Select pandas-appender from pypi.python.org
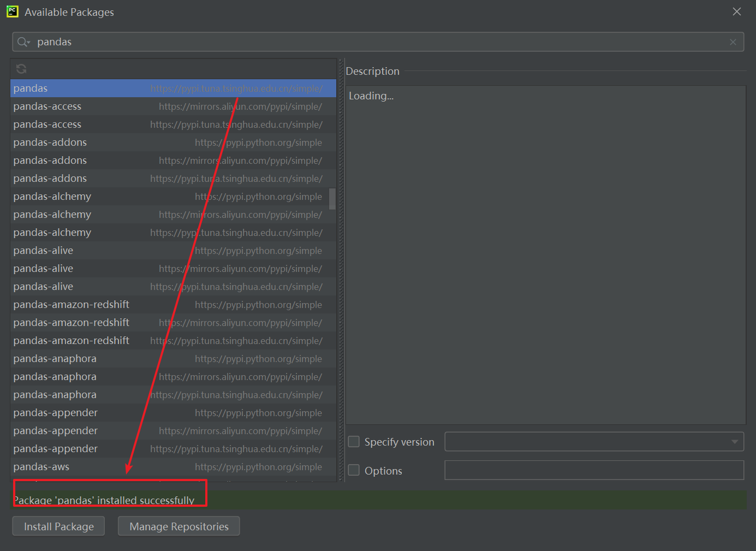756x551 pixels. pyautogui.click(x=173, y=413)
